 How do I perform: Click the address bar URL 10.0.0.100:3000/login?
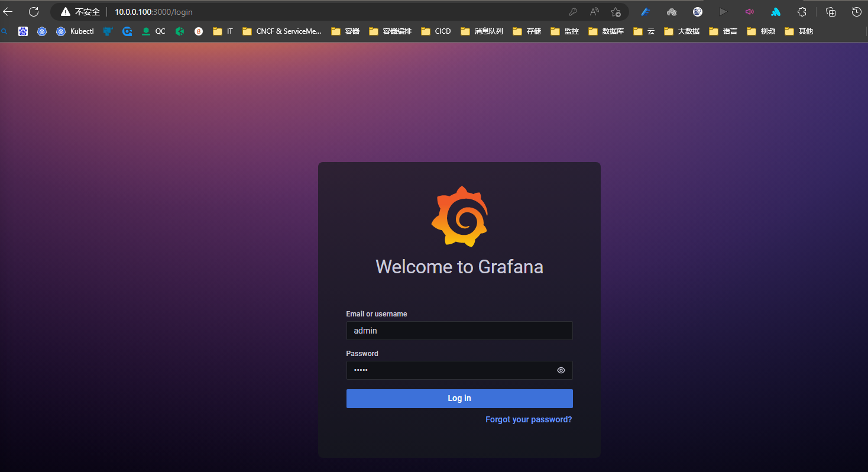click(154, 12)
